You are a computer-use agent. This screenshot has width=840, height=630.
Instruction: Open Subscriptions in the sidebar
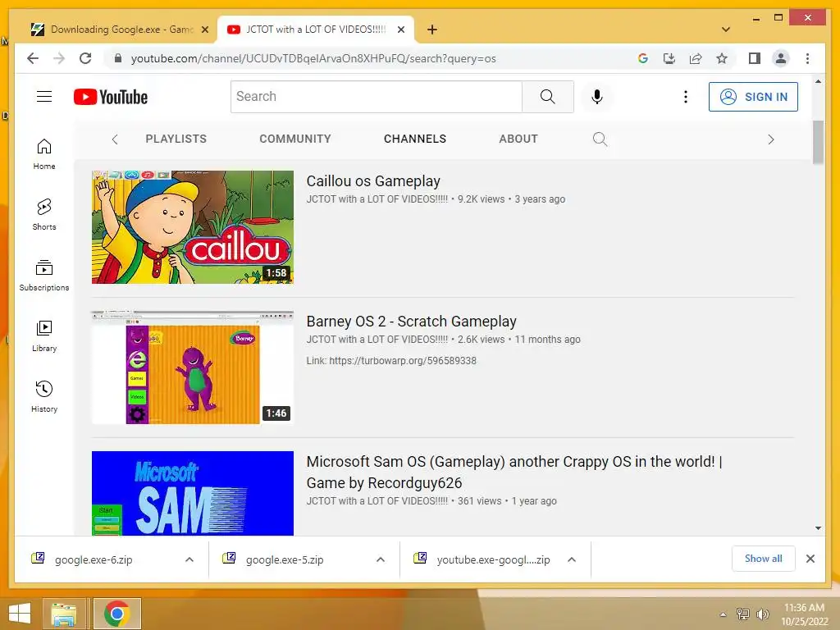pos(44,276)
